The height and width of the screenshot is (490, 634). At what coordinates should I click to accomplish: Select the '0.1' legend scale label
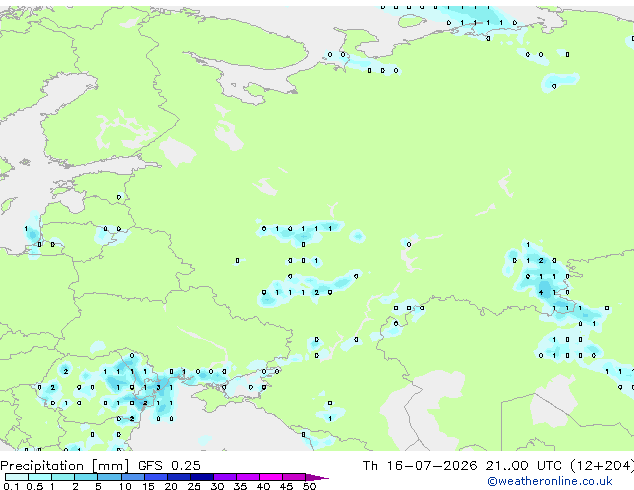11,486
